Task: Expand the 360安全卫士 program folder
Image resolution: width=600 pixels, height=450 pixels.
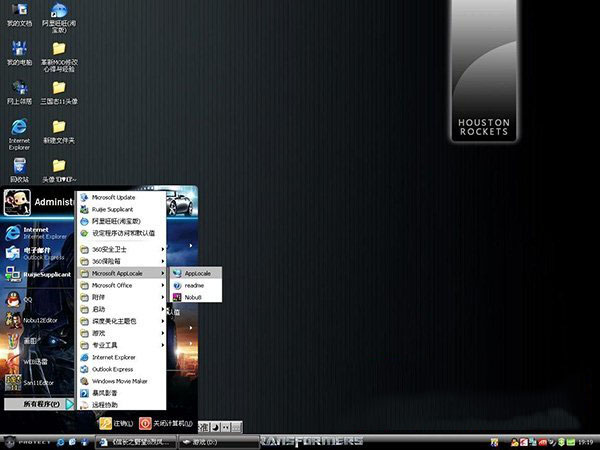Action: tap(122, 249)
